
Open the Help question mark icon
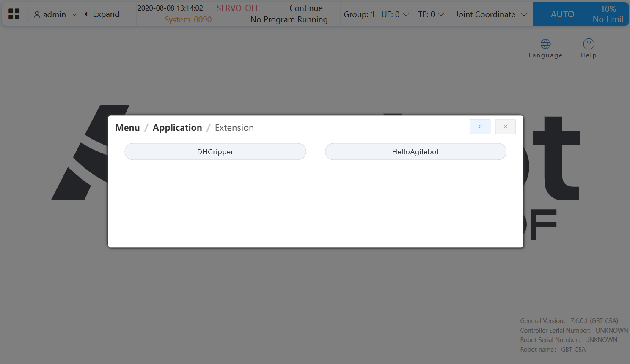coord(588,44)
